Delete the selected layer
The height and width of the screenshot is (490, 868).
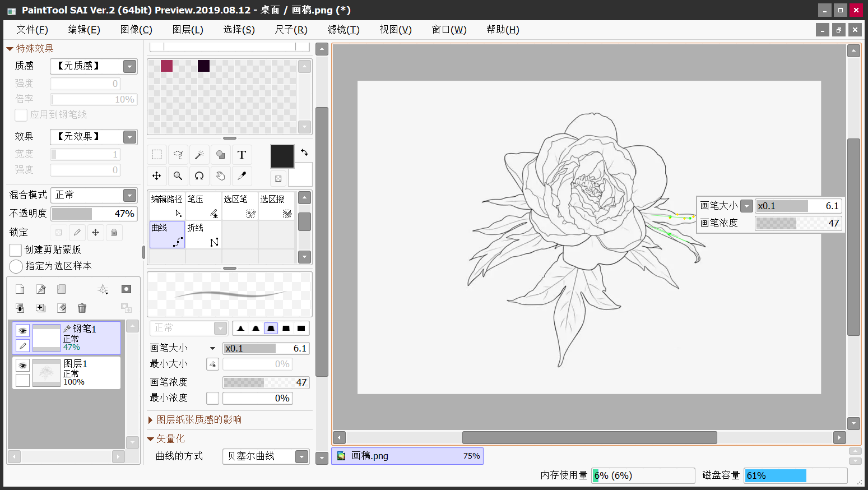(82, 308)
